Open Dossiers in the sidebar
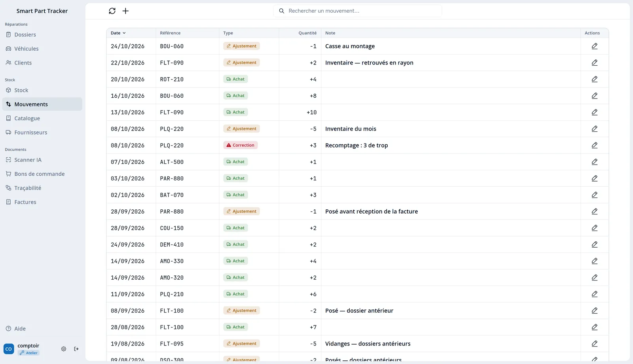Viewport: 633px width, 364px height. [42, 35]
